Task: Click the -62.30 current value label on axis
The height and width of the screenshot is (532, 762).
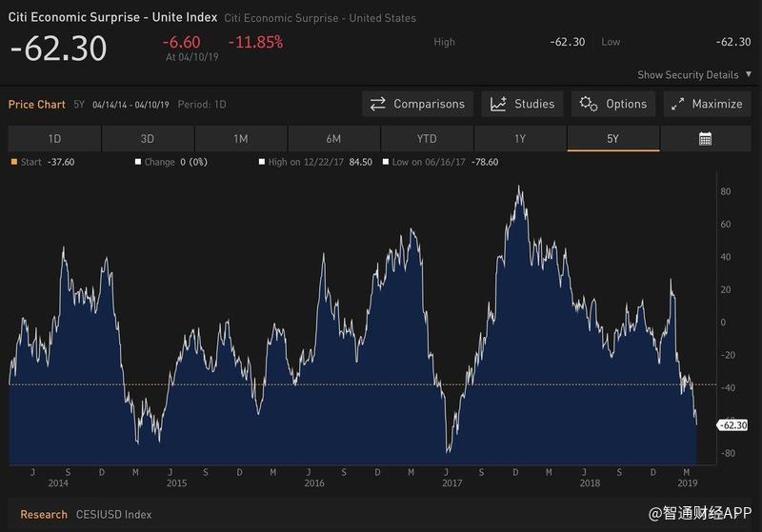Action: coord(732,425)
